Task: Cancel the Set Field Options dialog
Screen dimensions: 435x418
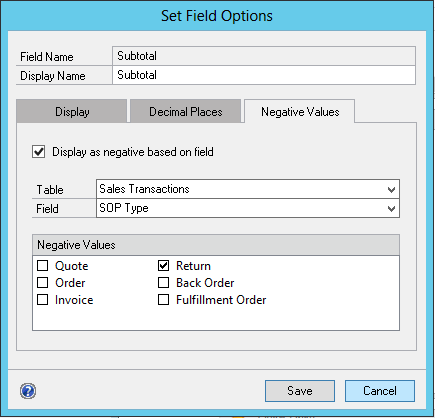Action: pos(380,391)
